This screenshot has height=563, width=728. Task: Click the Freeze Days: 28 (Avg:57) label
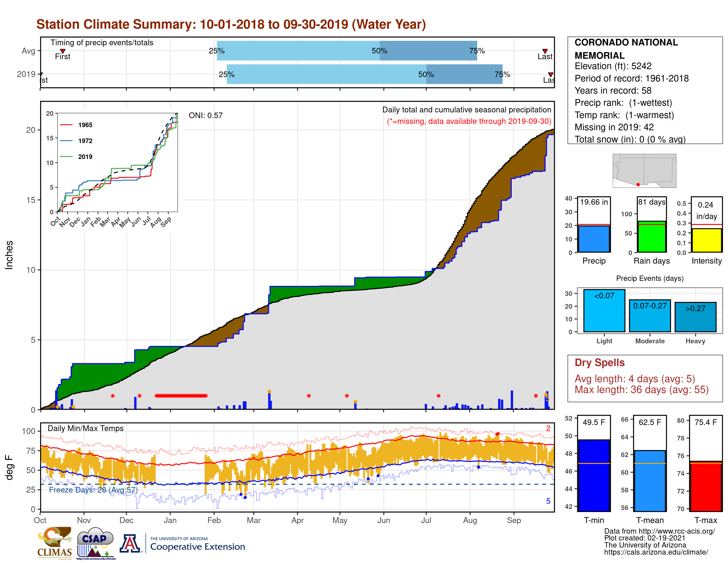pos(93,490)
